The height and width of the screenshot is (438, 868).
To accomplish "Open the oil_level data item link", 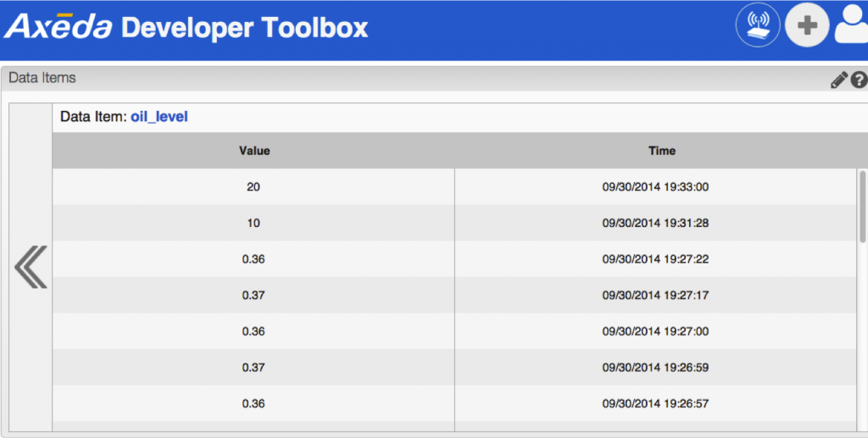I will click(x=159, y=117).
